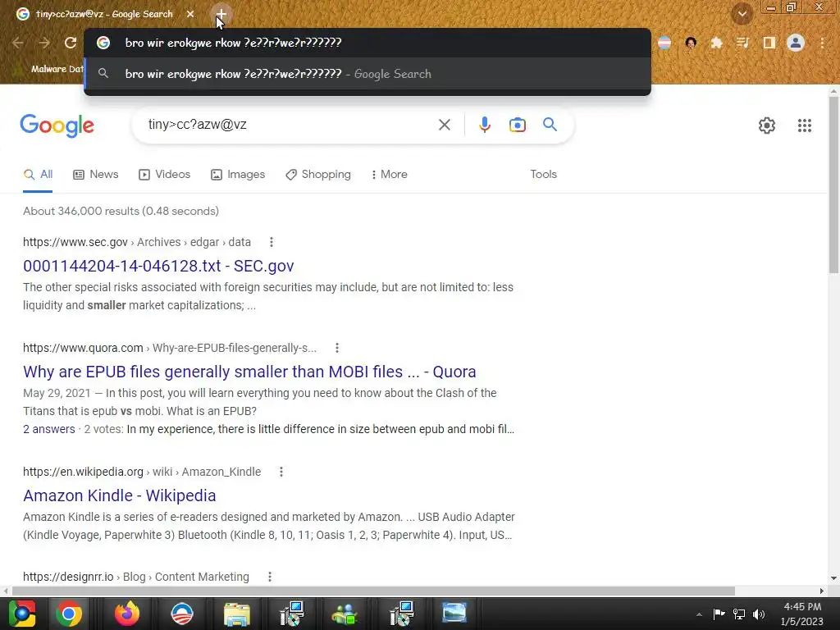The image size is (840, 630).
Task: Reload the current page
Action: (x=71, y=43)
